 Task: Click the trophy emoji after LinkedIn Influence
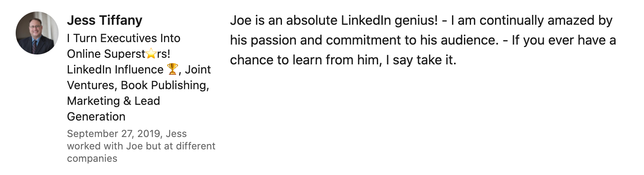click(x=172, y=70)
